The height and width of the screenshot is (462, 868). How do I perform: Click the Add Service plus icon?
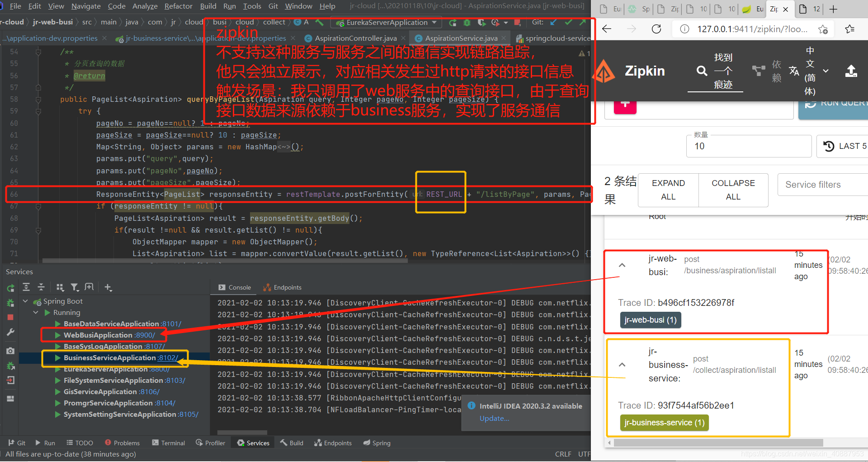pyautogui.click(x=108, y=287)
